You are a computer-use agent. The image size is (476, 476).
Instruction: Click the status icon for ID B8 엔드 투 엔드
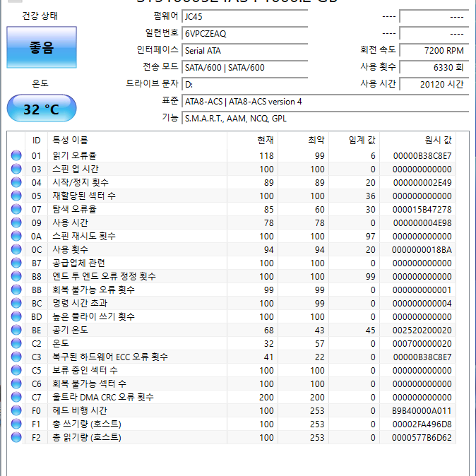coord(16,276)
